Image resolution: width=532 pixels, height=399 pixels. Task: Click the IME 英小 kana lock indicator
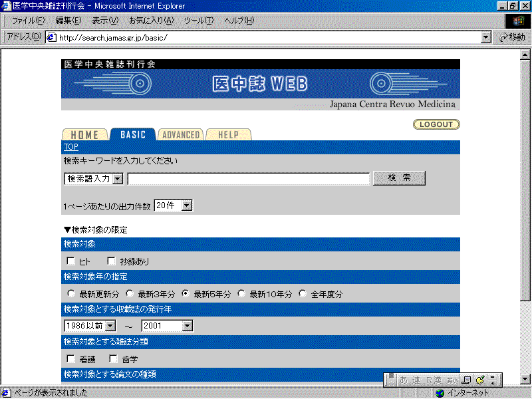[x=452, y=380]
